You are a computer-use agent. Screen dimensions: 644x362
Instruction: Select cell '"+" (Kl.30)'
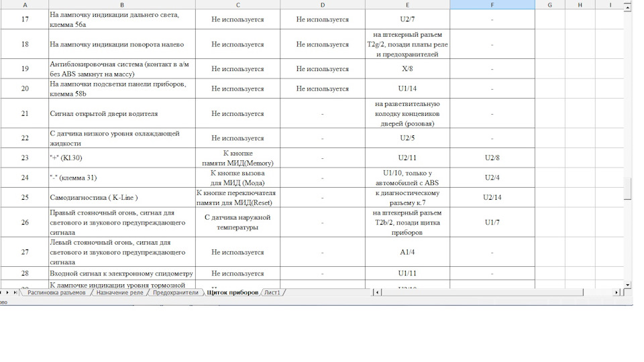[x=122, y=158]
